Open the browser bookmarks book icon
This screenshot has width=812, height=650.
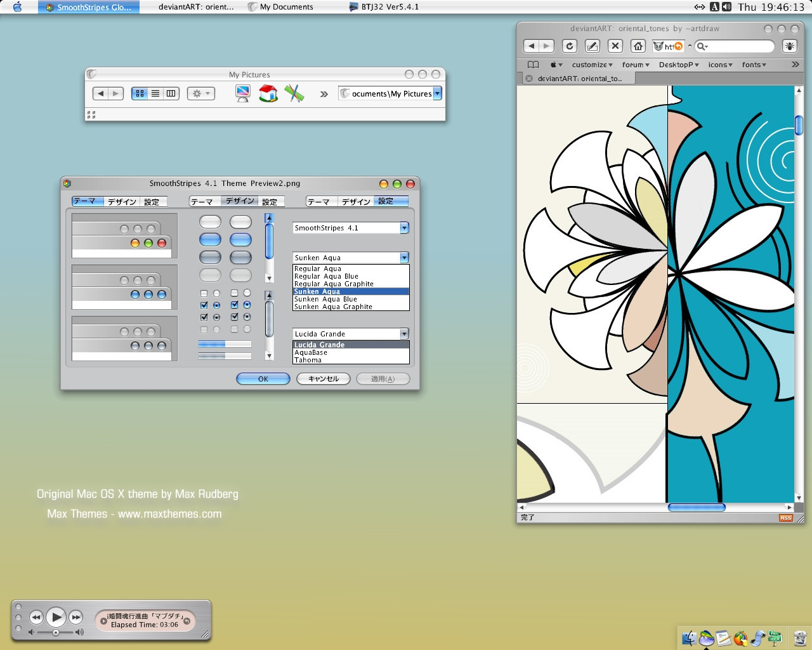coord(534,65)
